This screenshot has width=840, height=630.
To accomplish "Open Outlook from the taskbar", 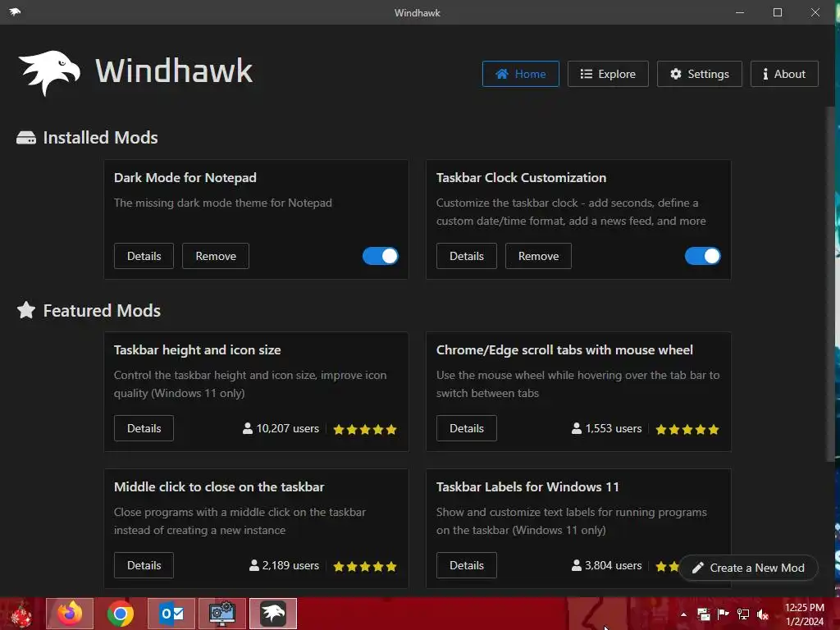I will 171,614.
